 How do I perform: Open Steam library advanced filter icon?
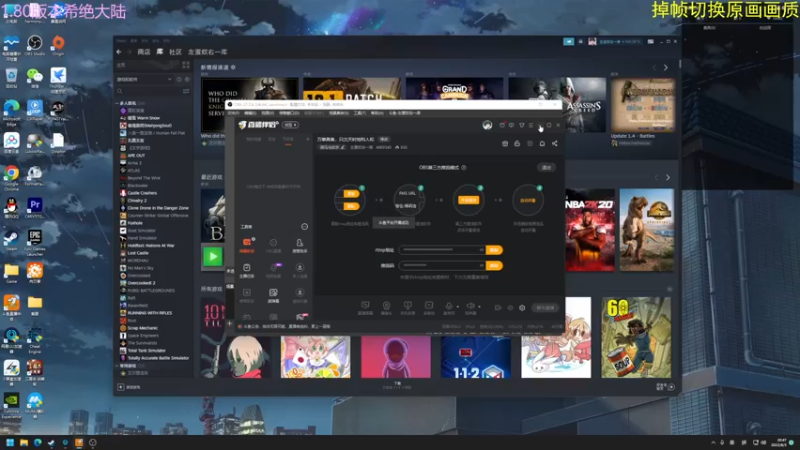[x=186, y=91]
